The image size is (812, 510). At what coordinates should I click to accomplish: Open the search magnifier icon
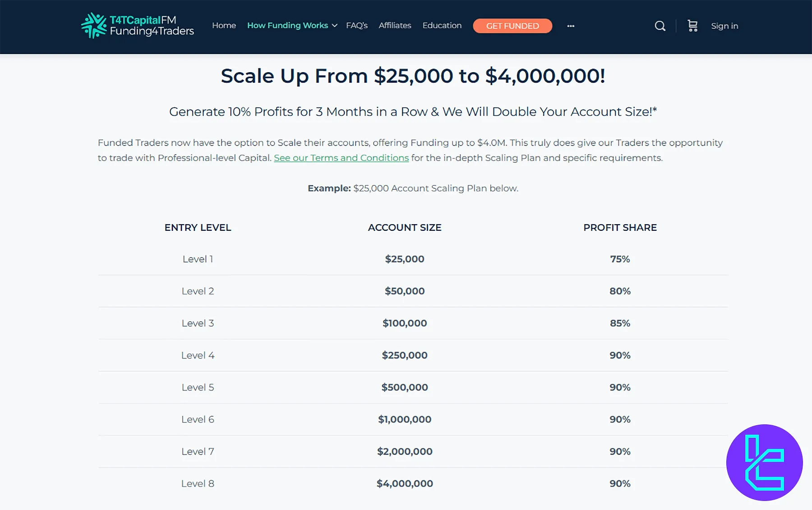coord(660,26)
